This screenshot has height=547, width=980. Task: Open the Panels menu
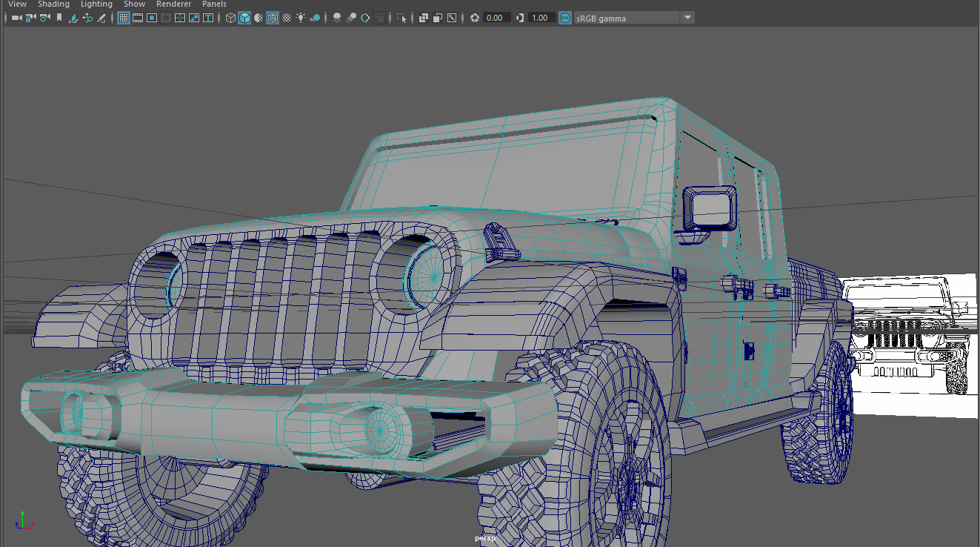point(214,4)
